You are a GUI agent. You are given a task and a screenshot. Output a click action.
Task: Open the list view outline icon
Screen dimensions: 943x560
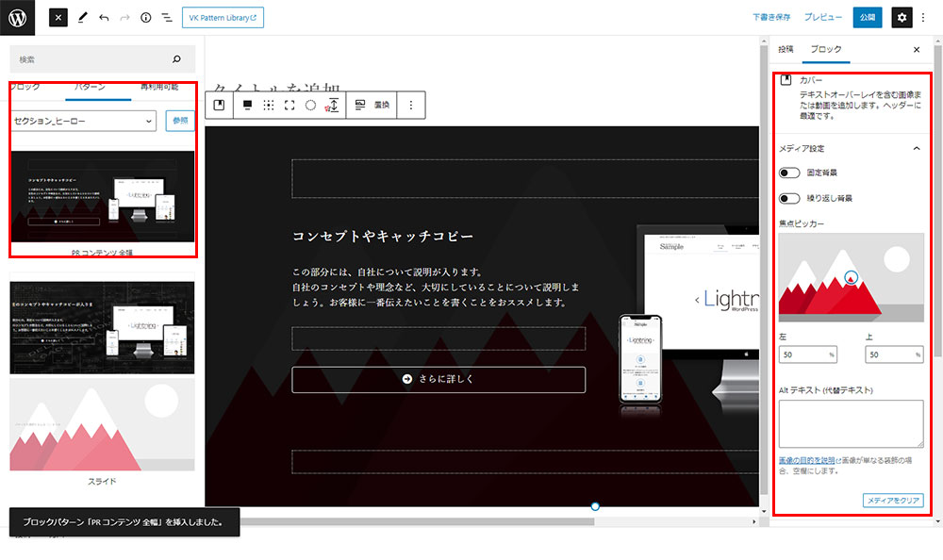[167, 18]
